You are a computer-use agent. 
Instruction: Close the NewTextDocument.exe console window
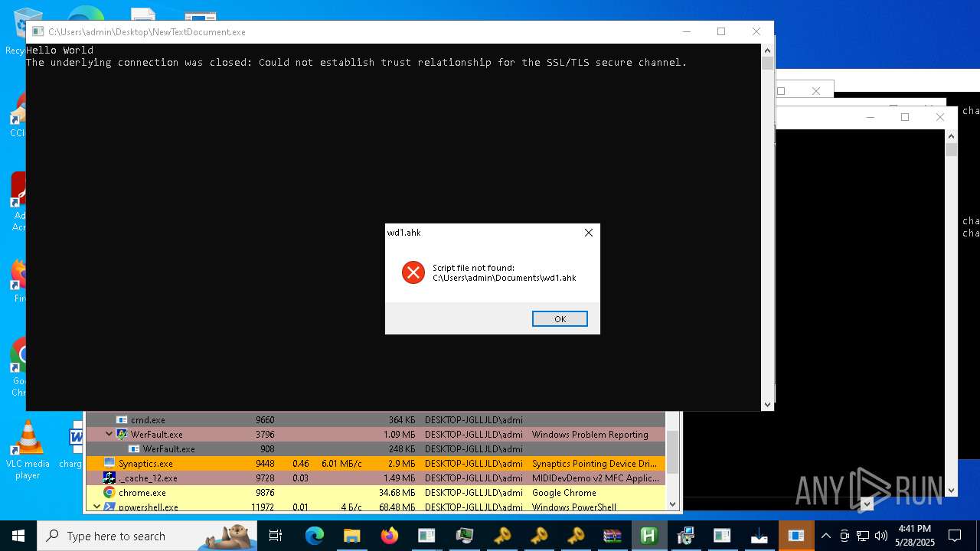tap(756, 31)
